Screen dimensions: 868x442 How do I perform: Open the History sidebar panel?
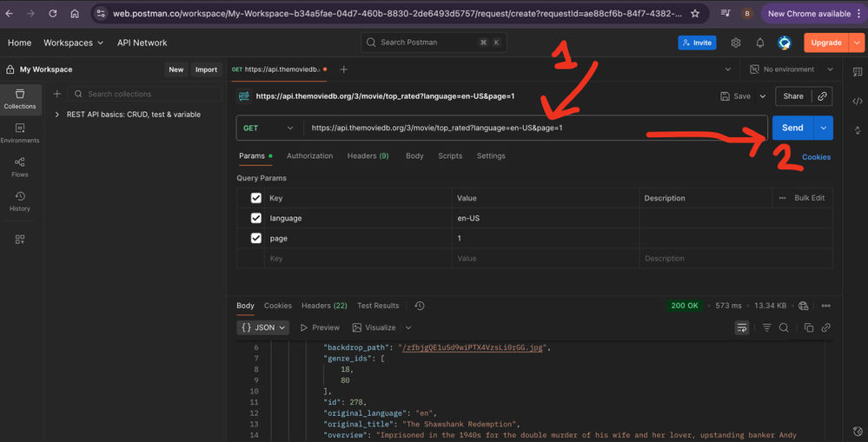coord(19,201)
